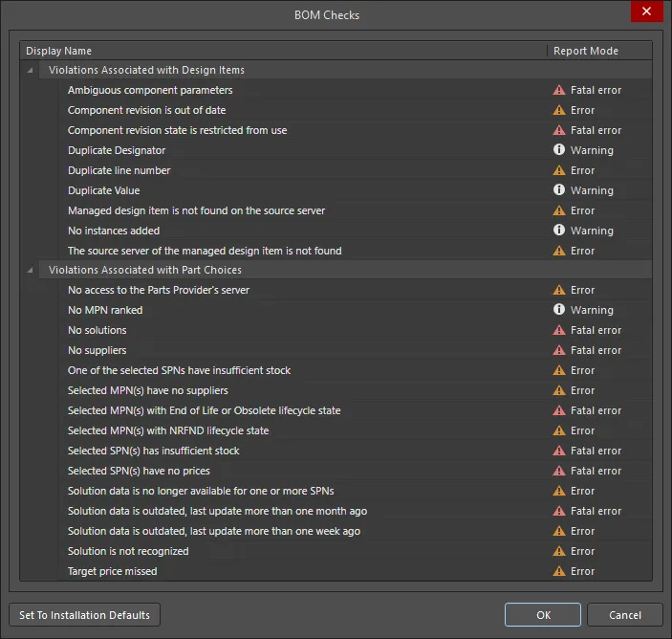The image size is (672, 639).
Task: Select 'Selected MPN(s) with NRFND lifecycle state' row
Action: pos(356,430)
